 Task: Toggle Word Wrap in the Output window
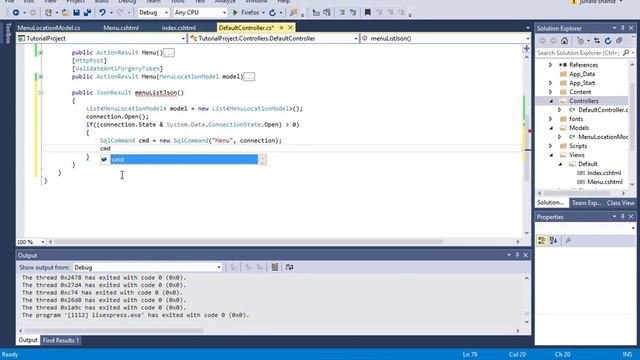[289, 267]
